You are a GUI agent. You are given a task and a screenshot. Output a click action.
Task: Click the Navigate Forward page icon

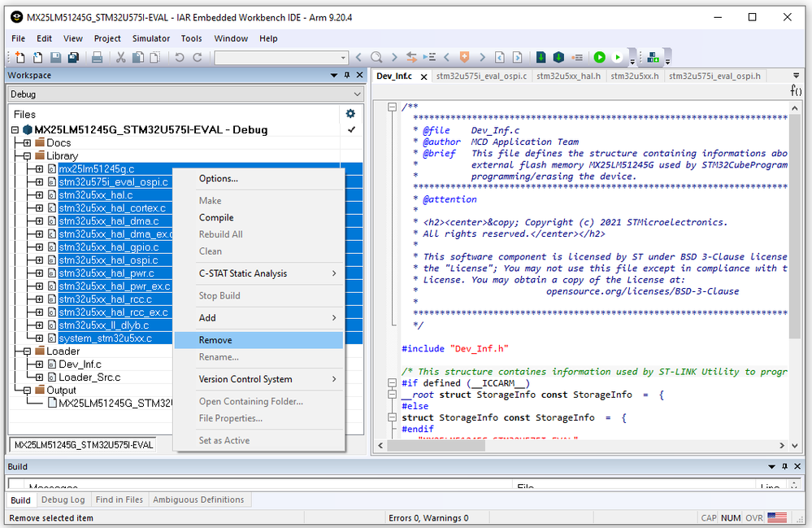517,57
